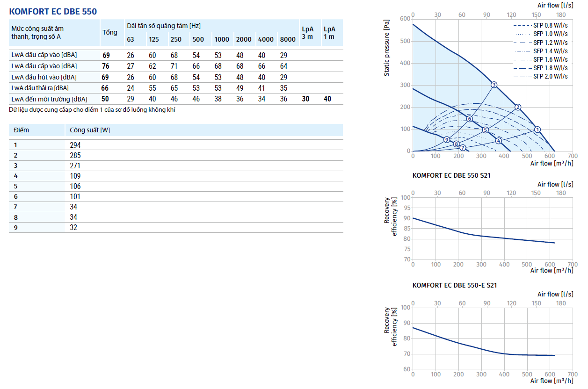588x389 pixels.
Task: Click the "LwA đến môi trường [dBA]" row label
Action: (x=49, y=99)
